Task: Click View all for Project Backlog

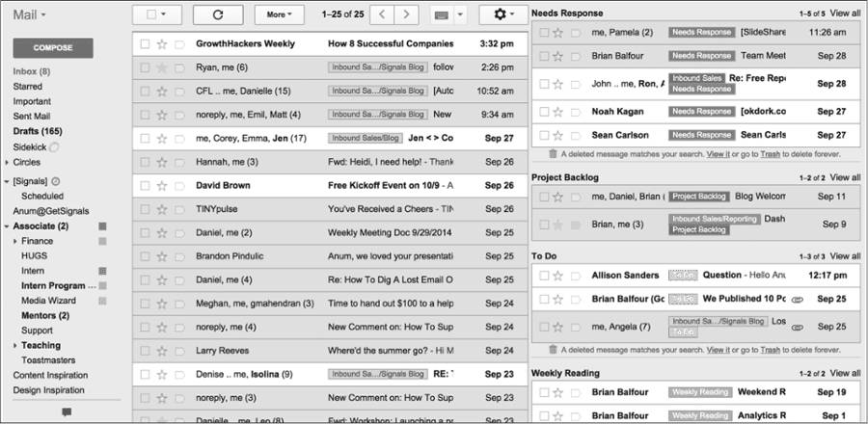Action: click(845, 177)
